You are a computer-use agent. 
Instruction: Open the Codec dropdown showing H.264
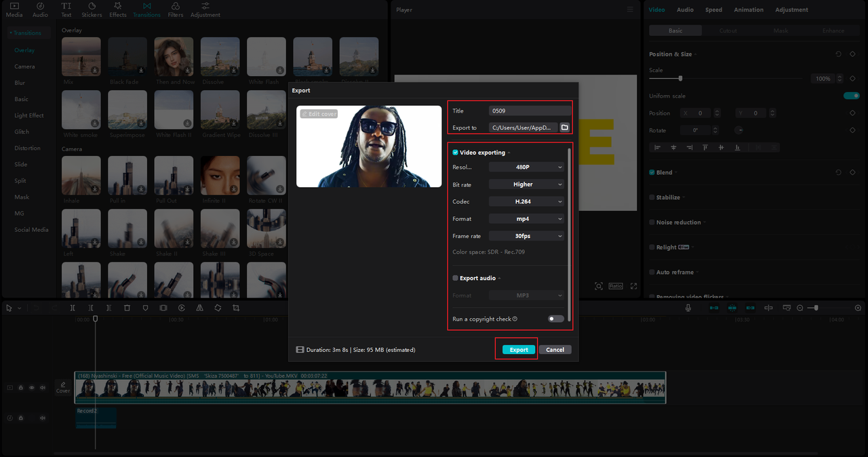526,201
